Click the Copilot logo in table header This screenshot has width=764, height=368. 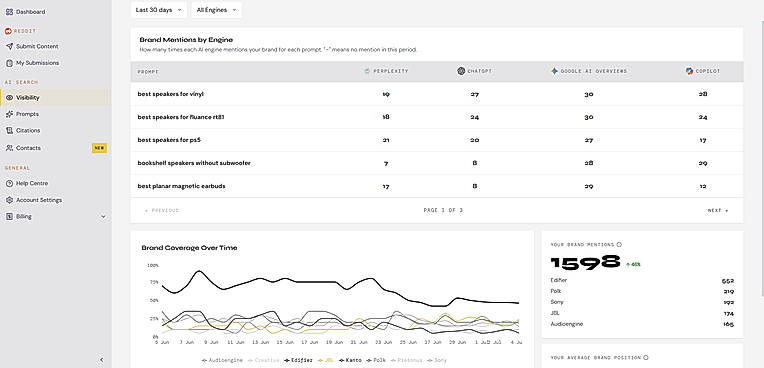click(689, 71)
